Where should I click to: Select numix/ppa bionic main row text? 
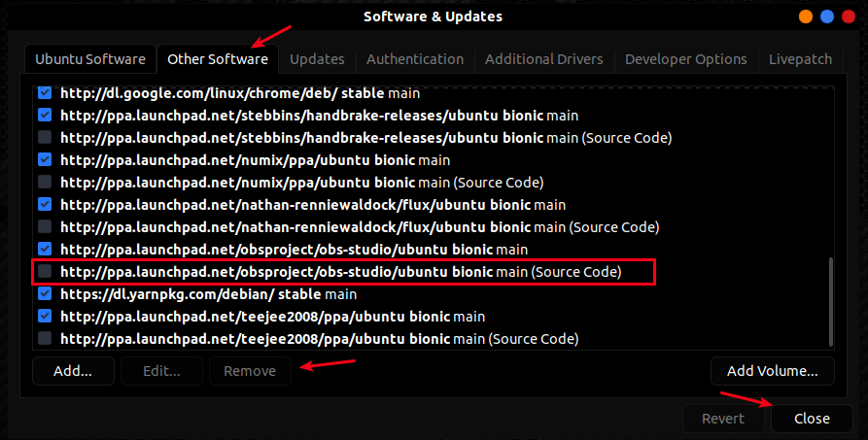coord(255,160)
